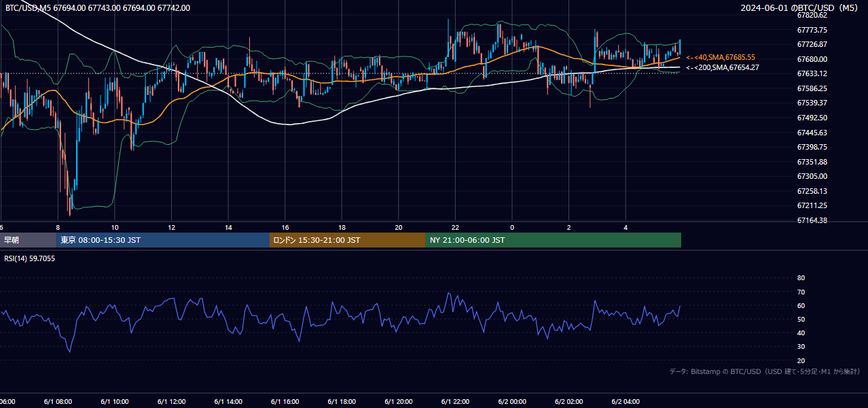Click the 6/2 00:00 date axis label
The height and width of the screenshot is (408, 868).
512,402
